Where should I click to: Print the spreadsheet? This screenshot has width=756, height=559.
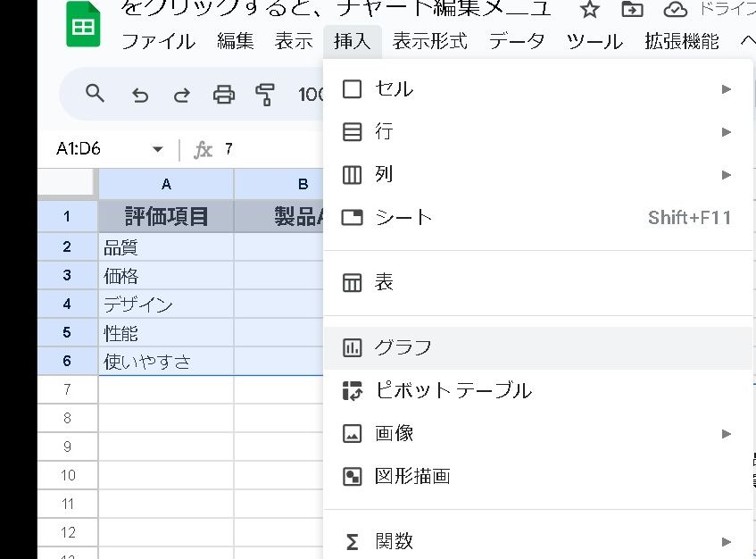[223, 94]
